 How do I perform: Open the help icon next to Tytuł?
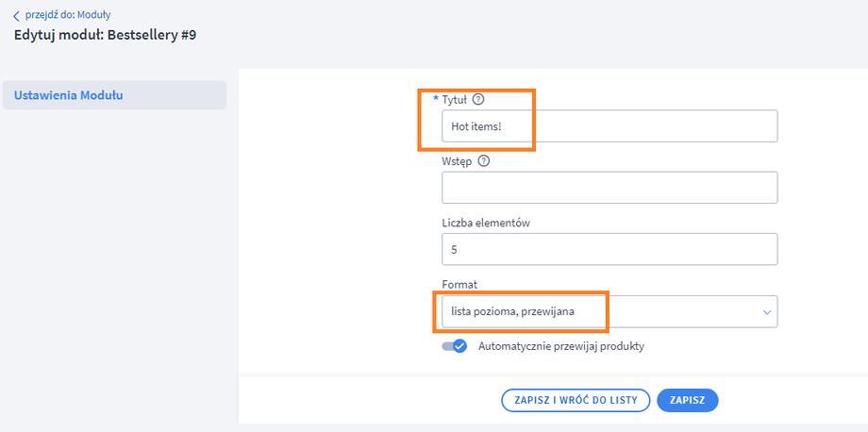[x=478, y=99]
